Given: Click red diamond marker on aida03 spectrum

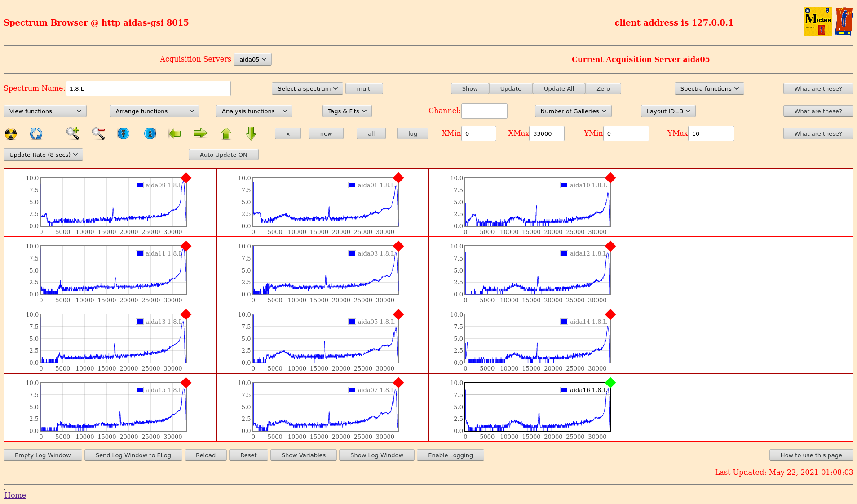Looking at the screenshot, I should pos(398,246).
